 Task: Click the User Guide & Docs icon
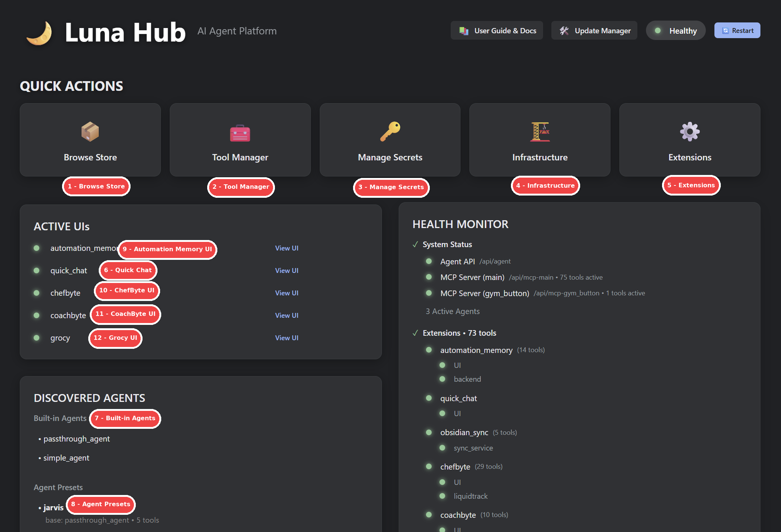click(464, 31)
